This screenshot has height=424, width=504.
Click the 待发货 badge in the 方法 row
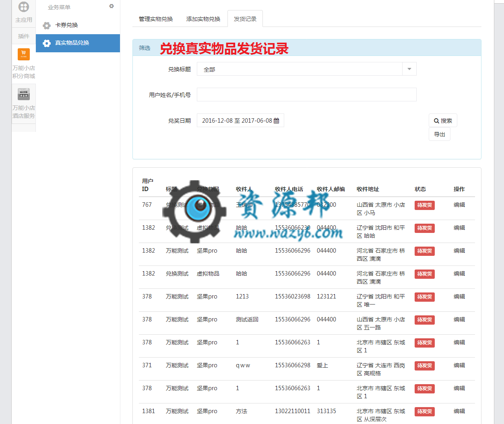click(425, 412)
